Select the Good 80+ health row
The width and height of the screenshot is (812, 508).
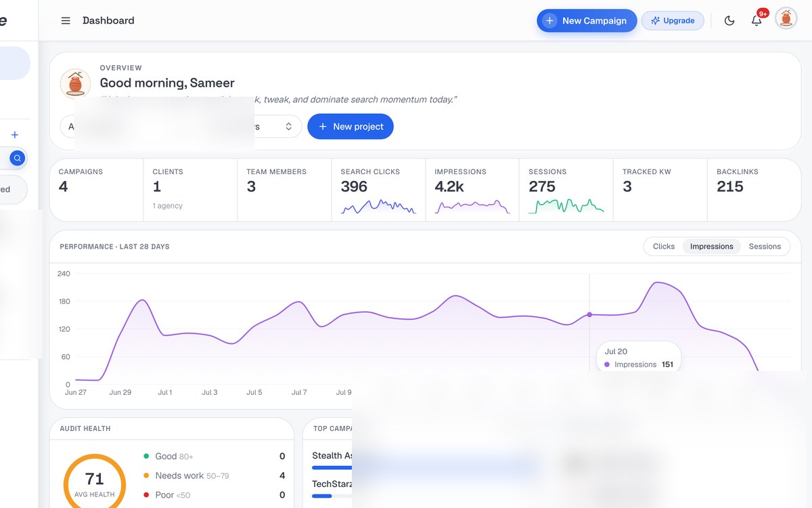215,457
